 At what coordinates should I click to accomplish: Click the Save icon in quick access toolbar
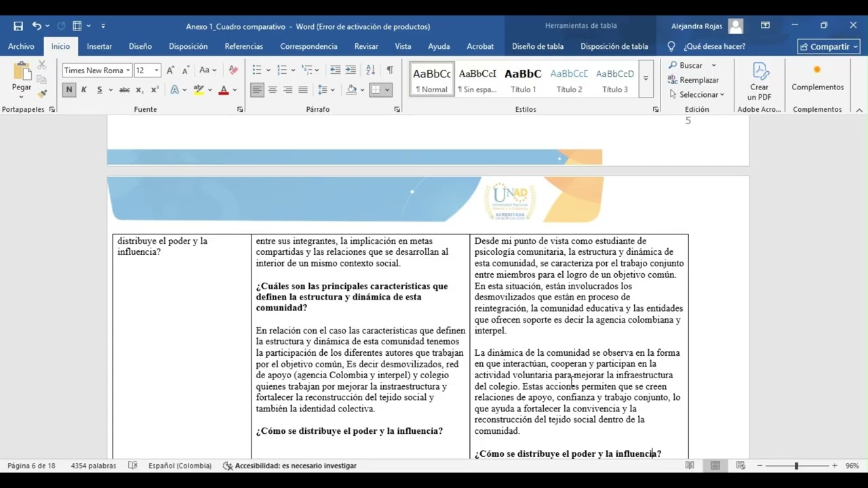tap(18, 26)
